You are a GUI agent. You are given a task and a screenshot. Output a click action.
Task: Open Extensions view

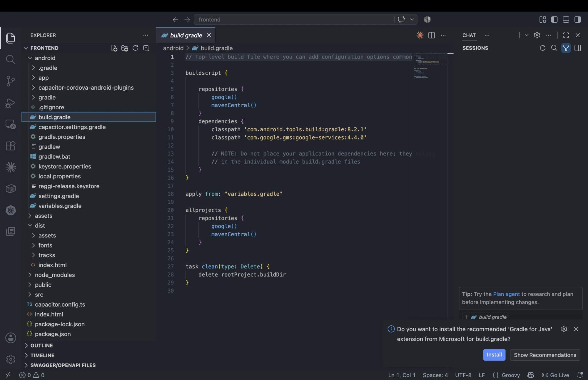(11, 146)
